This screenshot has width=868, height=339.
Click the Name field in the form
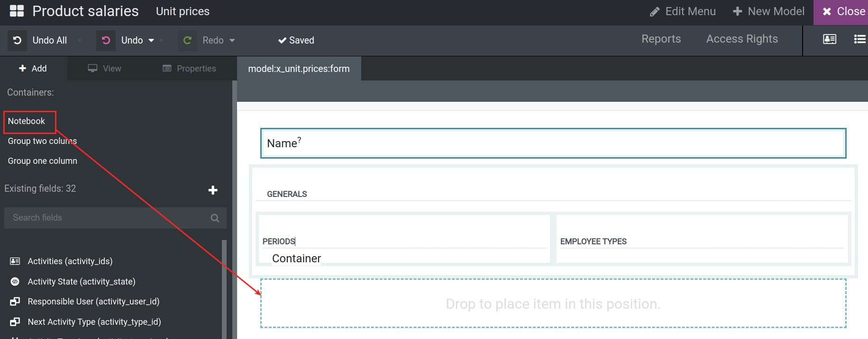pyautogui.click(x=553, y=143)
